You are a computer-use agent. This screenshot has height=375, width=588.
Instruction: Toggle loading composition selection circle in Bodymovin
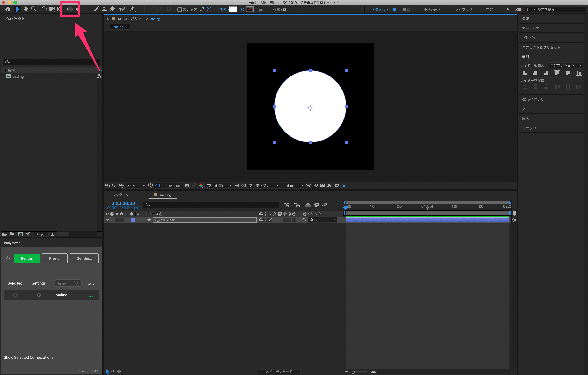(15, 295)
